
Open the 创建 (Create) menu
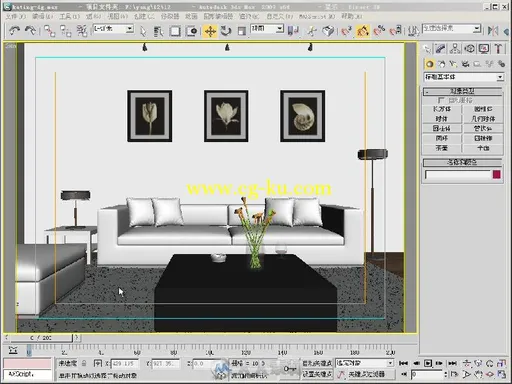tap(144, 16)
